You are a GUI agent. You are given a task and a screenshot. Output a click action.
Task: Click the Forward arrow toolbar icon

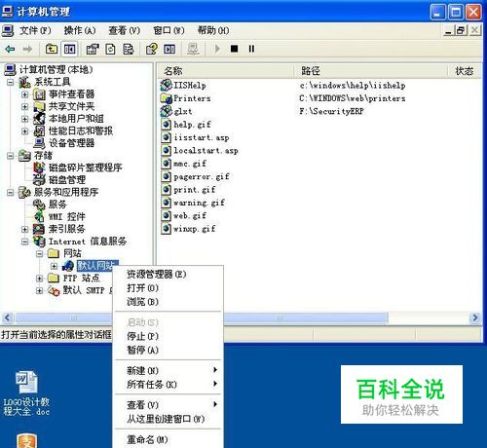(27, 49)
